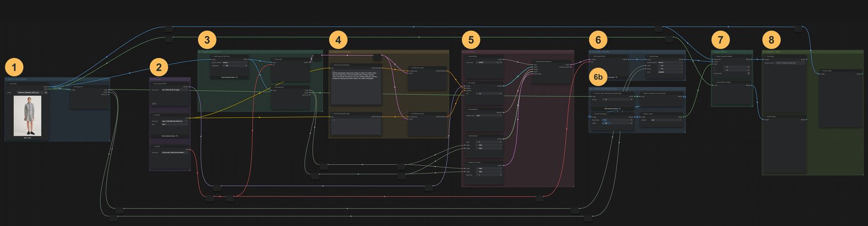Click the x value in Image Composite Masked

tap(737, 67)
